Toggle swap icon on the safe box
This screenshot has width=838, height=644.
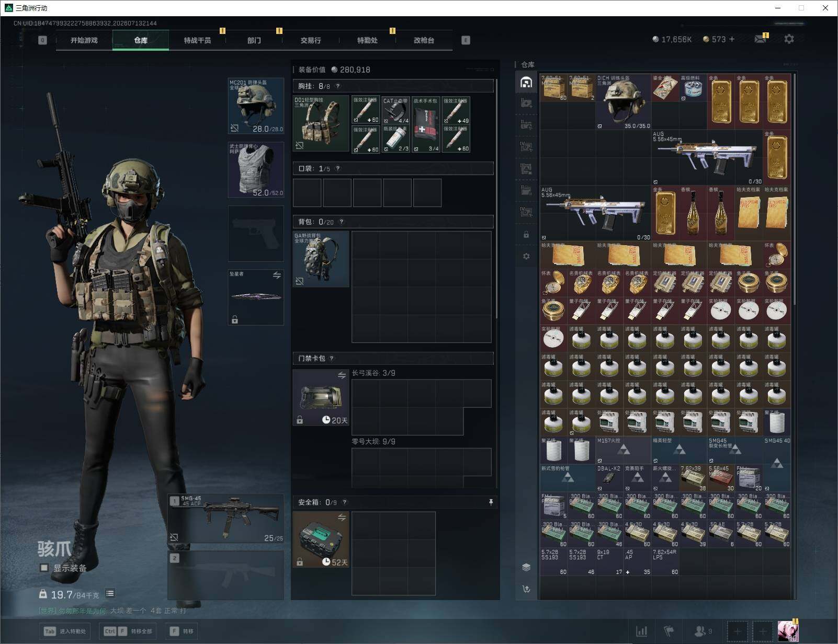pyautogui.click(x=342, y=517)
